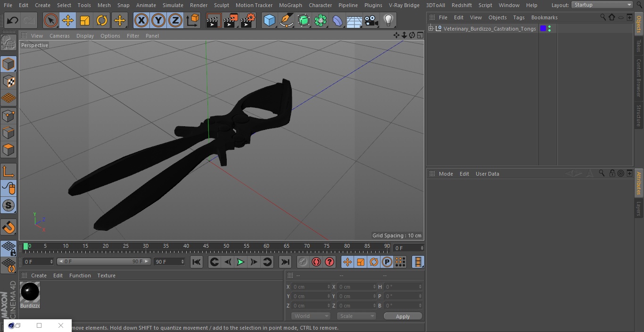644x332 pixels.
Task: Open the spline pen tool
Action: tap(286, 20)
